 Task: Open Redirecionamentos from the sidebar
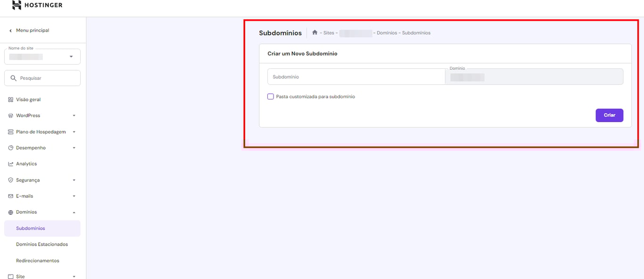(x=38, y=260)
